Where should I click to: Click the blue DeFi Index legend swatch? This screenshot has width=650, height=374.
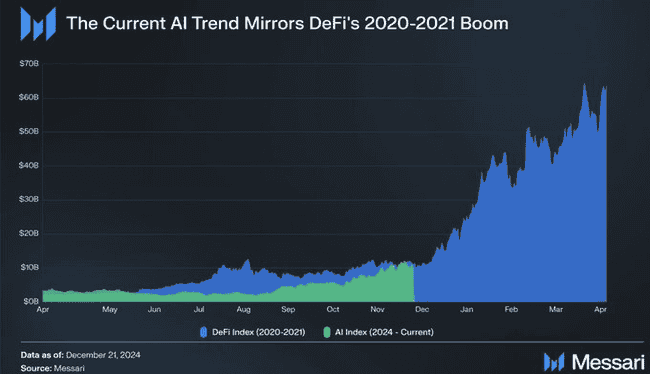coord(204,332)
